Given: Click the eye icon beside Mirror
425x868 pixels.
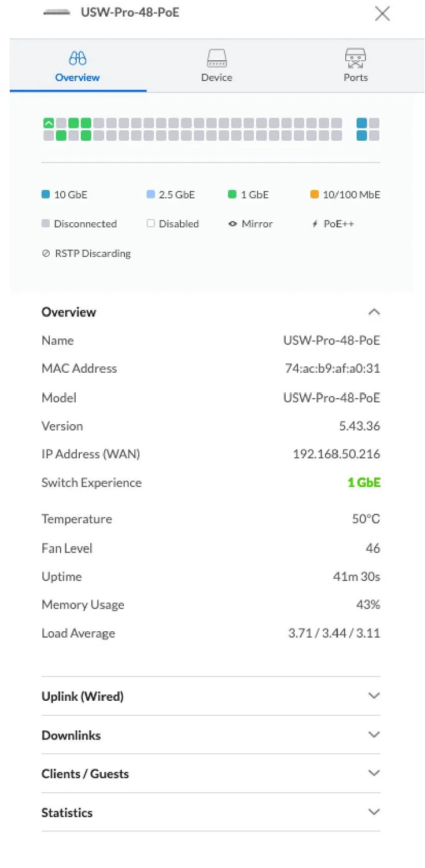Looking at the screenshot, I should pyautogui.click(x=232, y=224).
